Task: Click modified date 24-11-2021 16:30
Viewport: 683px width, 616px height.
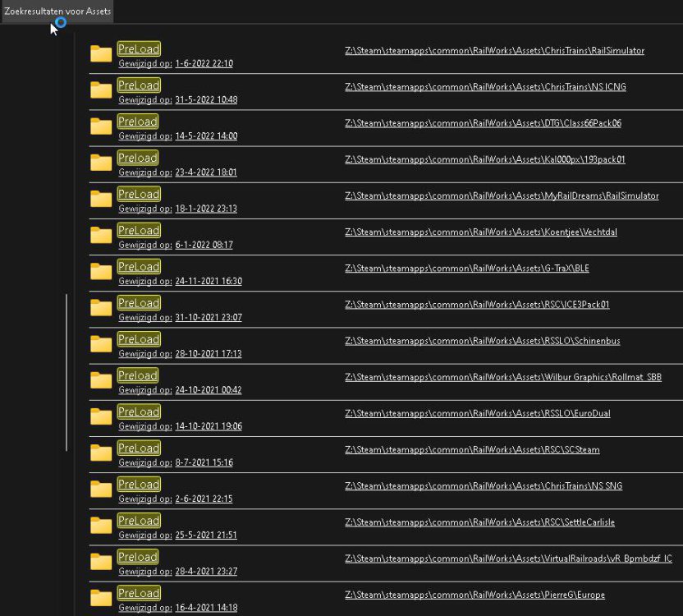Action: (209, 281)
